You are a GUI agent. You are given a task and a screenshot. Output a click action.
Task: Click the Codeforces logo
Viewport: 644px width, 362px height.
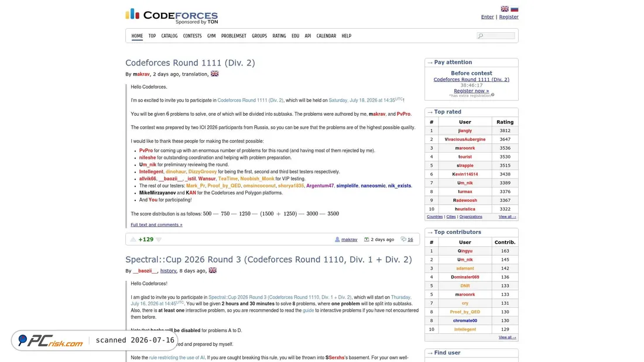(x=172, y=16)
